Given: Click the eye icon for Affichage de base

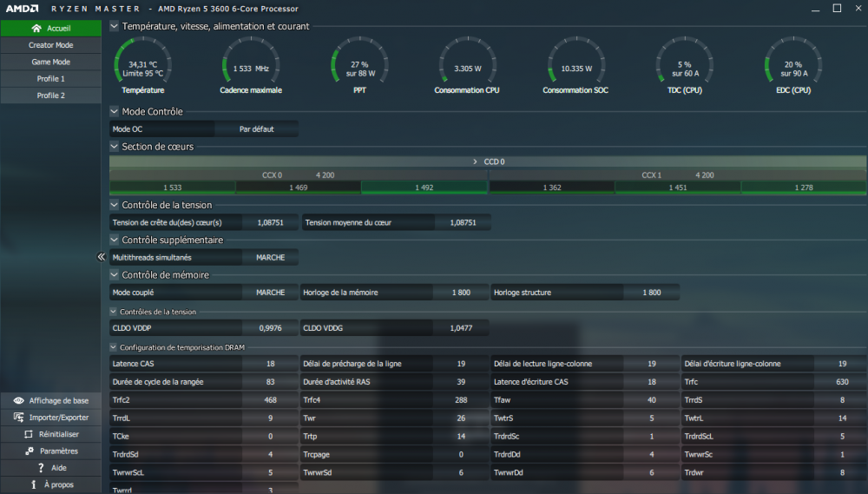Looking at the screenshot, I should (18, 400).
